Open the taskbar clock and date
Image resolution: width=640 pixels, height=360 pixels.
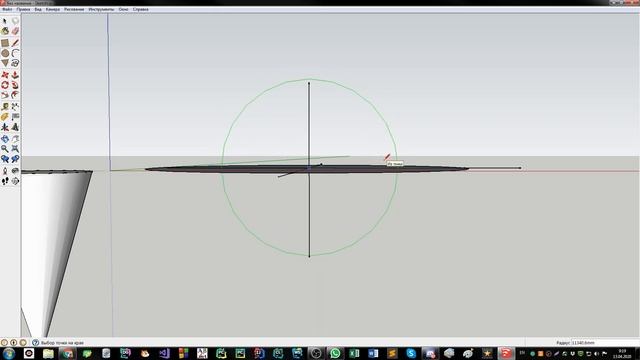(622, 353)
